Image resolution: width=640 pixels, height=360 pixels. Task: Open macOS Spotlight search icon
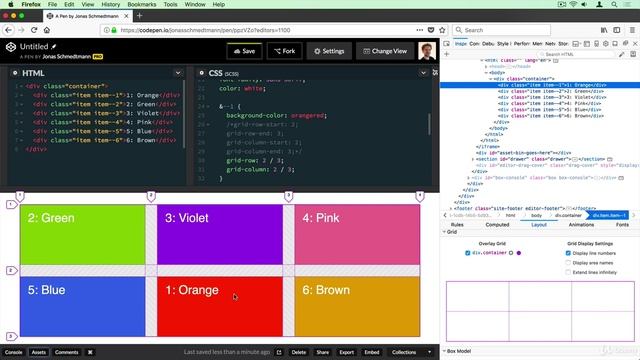tap(614, 4)
